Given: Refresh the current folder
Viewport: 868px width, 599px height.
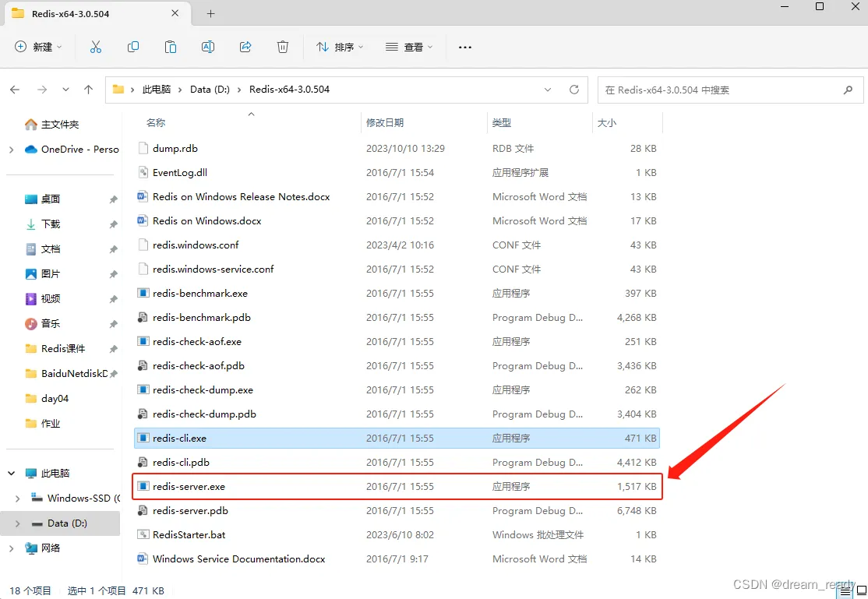Looking at the screenshot, I should point(574,90).
